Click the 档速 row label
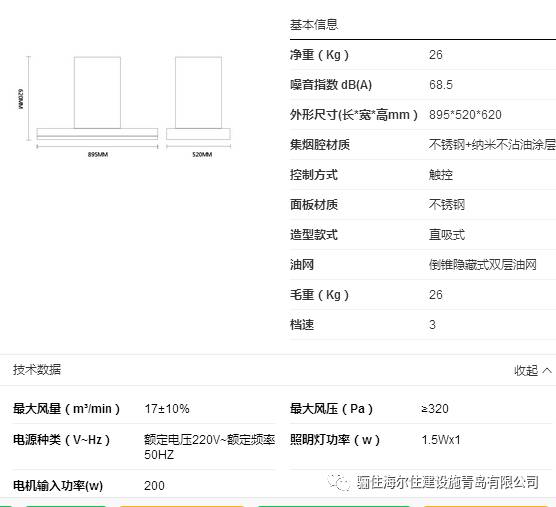Image resolution: width=556 pixels, height=507 pixels. tap(302, 325)
